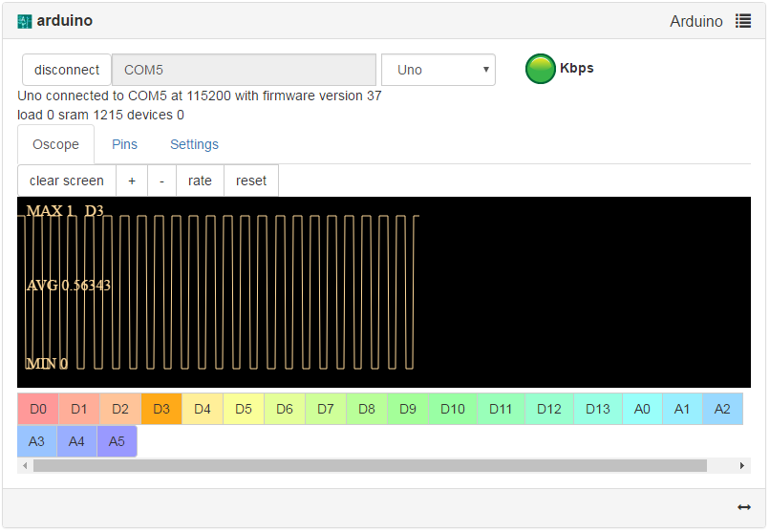Screen dimensions: 770x532
Task: Click the green Kbps status indicator
Action: point(540,69)
